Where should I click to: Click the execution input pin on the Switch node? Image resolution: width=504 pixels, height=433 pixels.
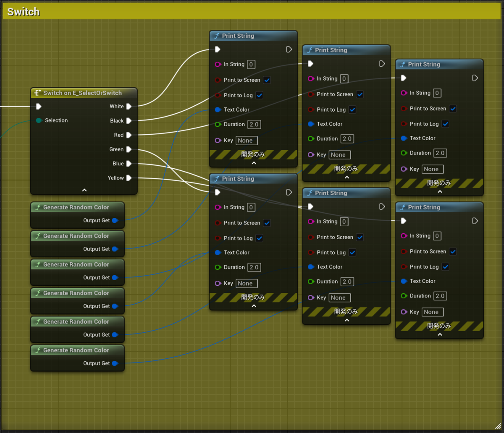(39, 107)
